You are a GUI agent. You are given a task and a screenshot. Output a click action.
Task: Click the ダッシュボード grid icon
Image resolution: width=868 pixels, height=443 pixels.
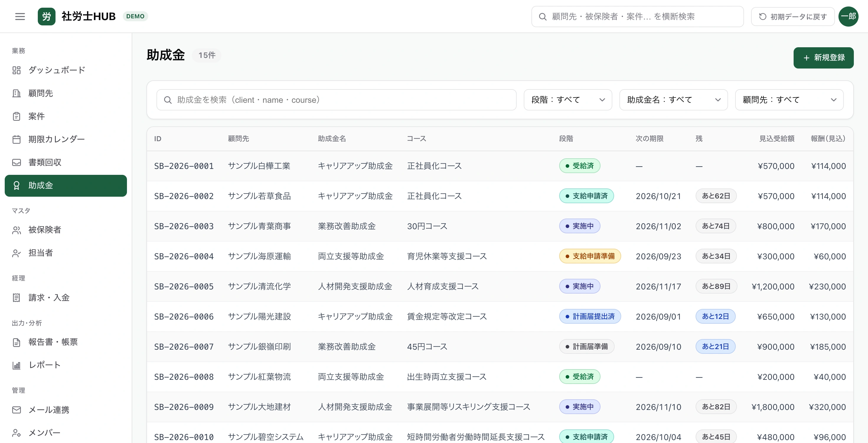pyautogui.click(x=17, y=70)
